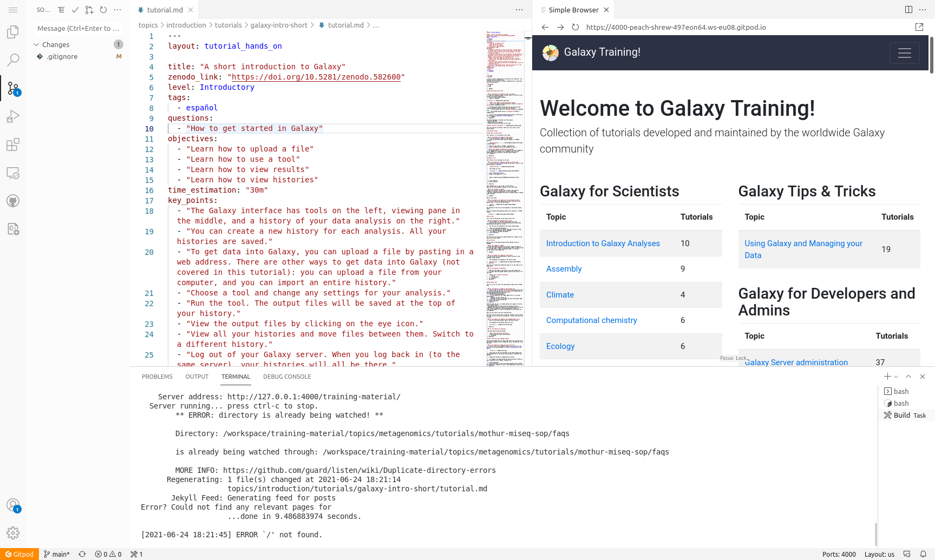Click the editor minimap
Viewport: 935px width, 560px height.
click(x=505, y=198)
